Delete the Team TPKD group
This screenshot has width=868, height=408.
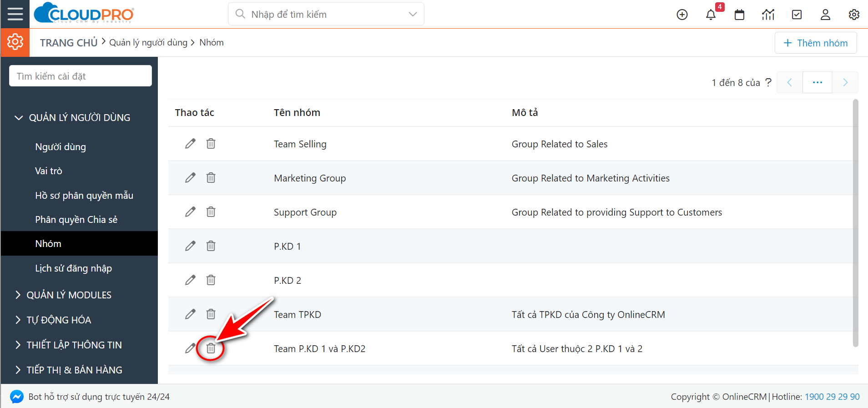point(211,314)
